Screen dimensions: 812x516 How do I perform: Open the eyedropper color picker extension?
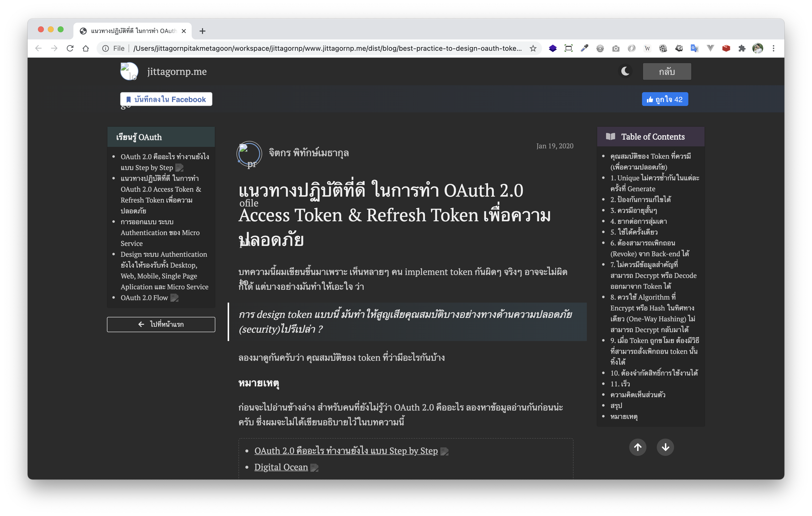pos(584,48)
